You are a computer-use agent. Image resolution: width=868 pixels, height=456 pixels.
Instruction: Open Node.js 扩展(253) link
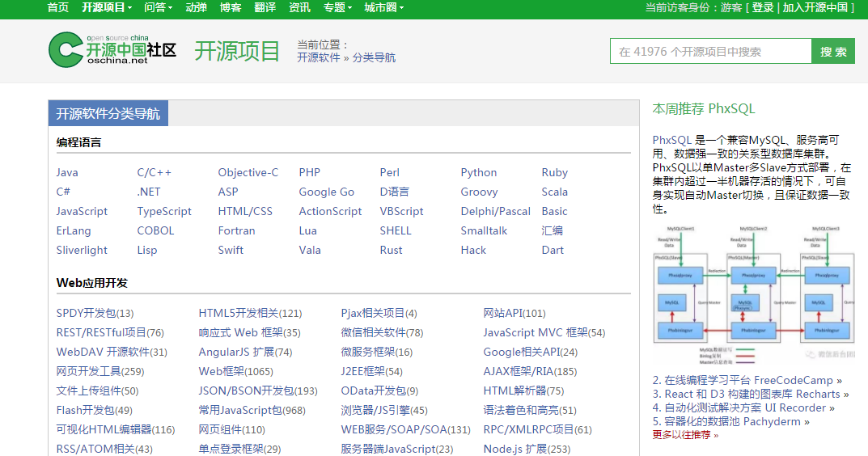pyautogui.click(x=527, y=449)
